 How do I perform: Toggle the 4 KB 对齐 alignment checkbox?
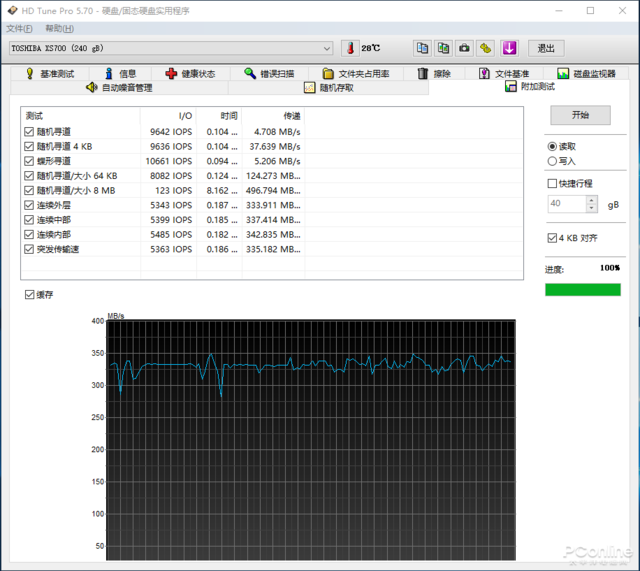(552, 238)
